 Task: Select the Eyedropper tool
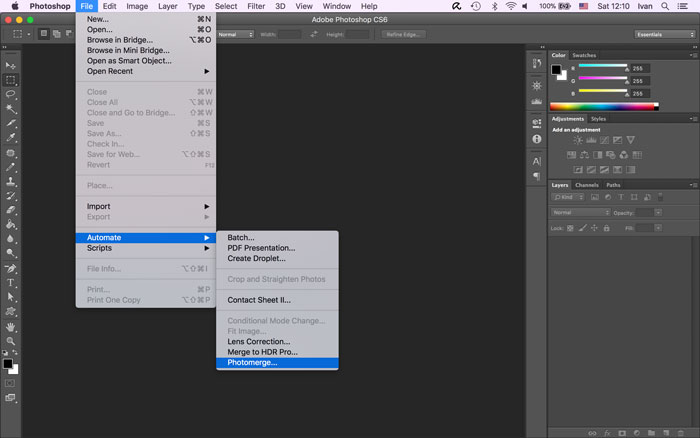(x=10, y=138)
